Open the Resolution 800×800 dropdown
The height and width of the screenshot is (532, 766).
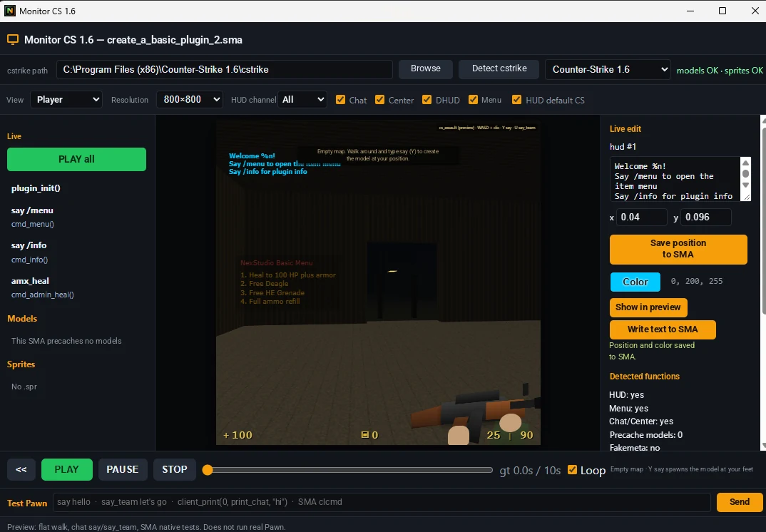(190, 100)
